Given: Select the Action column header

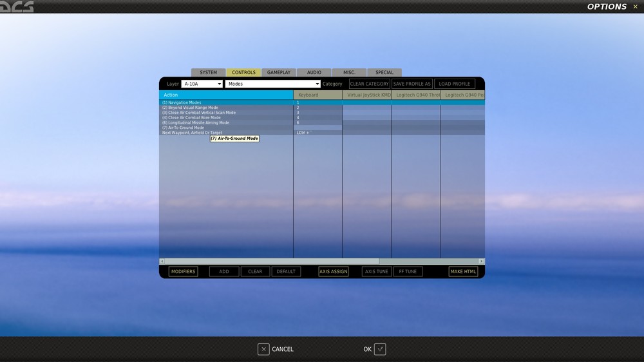Looking at the screenshot, I should (x=226, y=95).
